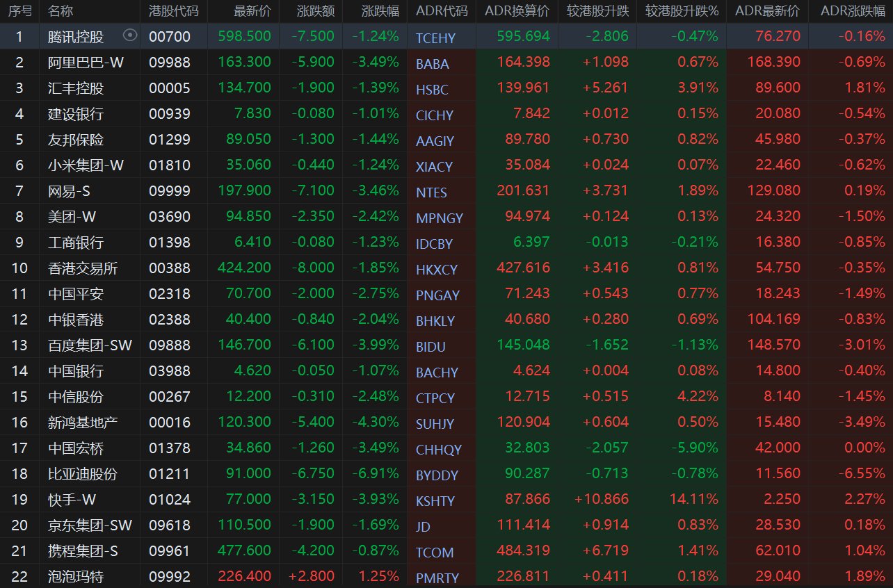The height and width of the screenshot is (588, 893).
Task: Click the 涨跌额 column header
Action: click(316, 11)
